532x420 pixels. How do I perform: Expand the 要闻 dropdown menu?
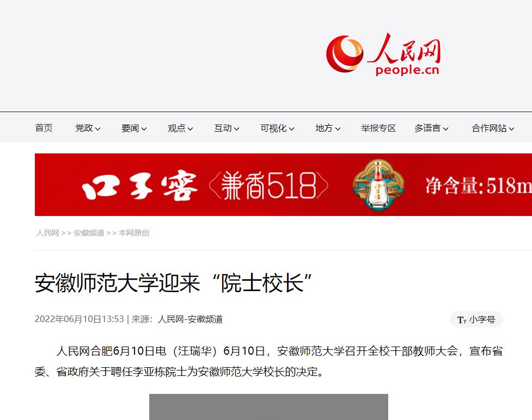(x=134, y=128)
